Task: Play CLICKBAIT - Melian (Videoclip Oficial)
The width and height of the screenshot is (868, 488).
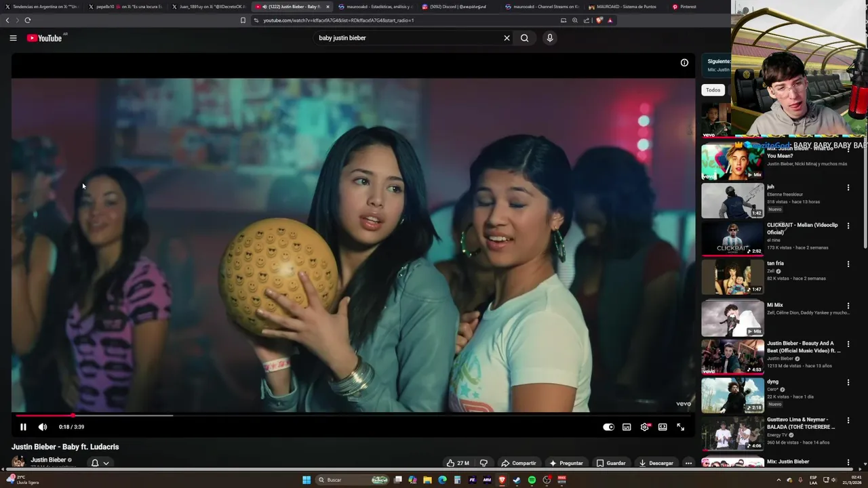Action: pos(732,239)
